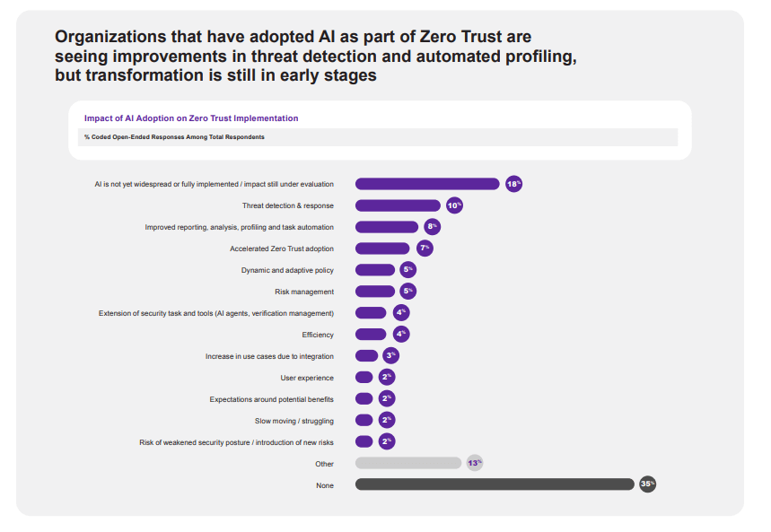Click the light gray Other bar
Screen dimensions: 771x532
point(408,463)
